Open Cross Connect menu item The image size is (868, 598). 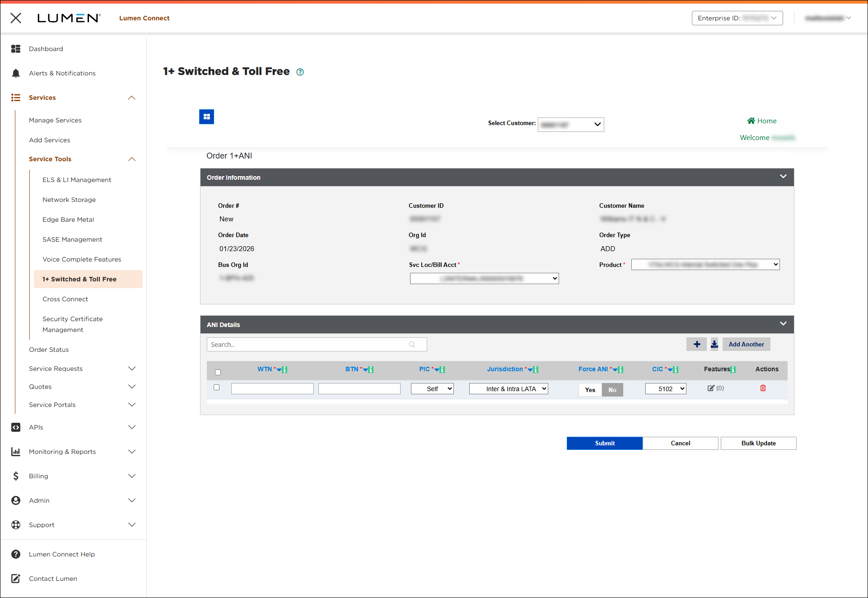(65, 299)
